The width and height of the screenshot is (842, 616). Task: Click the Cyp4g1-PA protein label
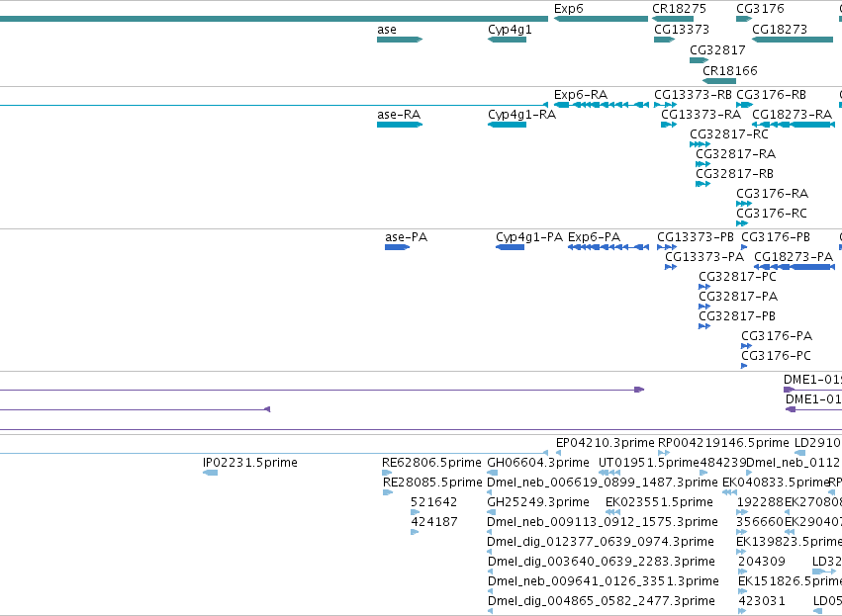tap(529, 237)
